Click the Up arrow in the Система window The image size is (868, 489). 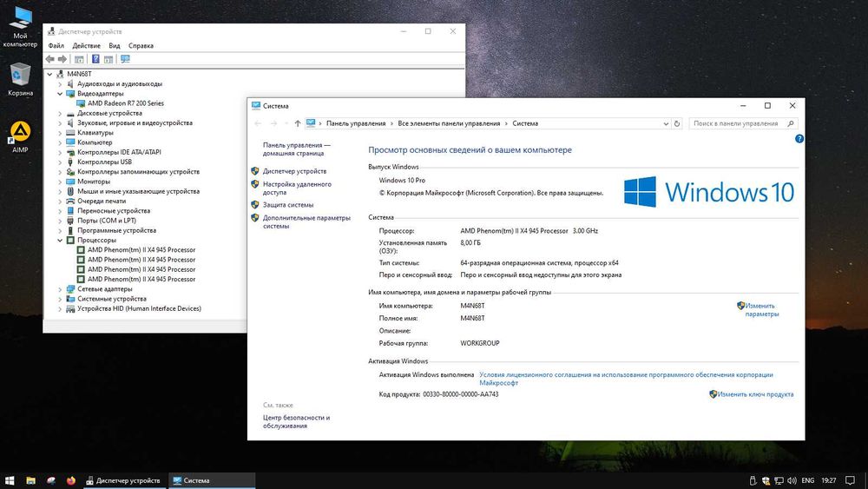(x=297, y=123)
